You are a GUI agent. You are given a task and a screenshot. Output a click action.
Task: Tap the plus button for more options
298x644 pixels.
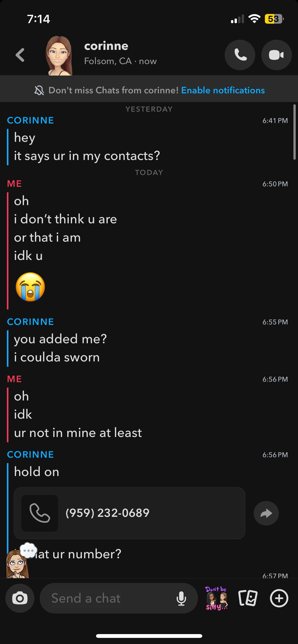tap(279, 598)
